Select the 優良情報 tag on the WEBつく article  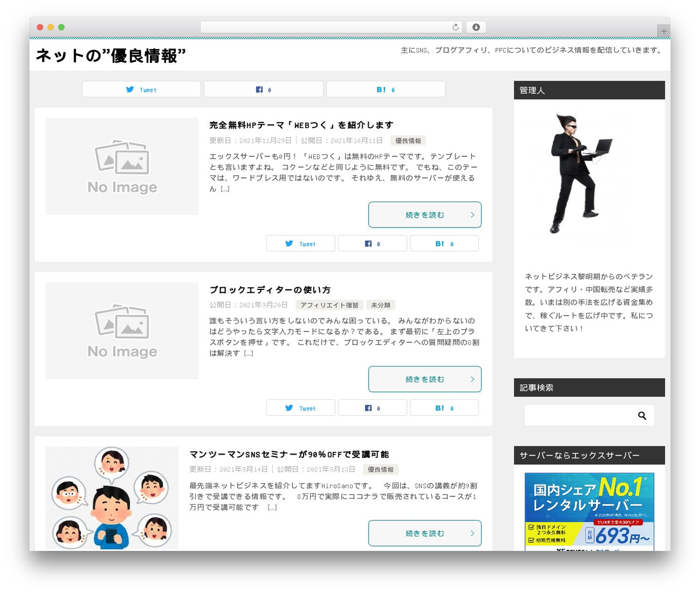point(408,141)
